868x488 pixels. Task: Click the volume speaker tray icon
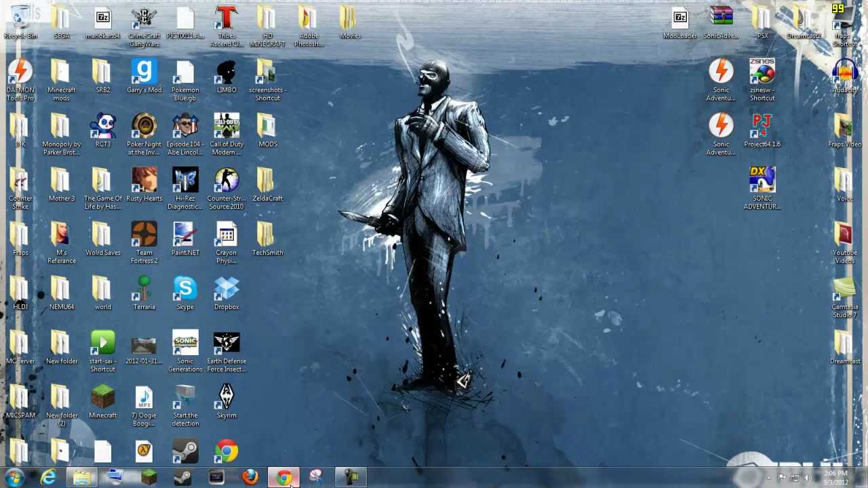point(808,478)
